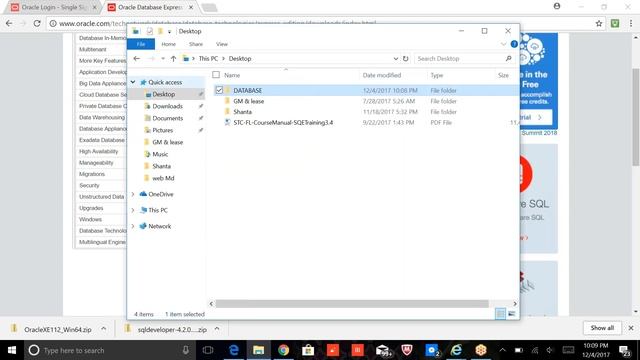This screenshot has width=640, height=360.
Task: Open GM & lease in navigation pane
Action: (x=167, y=142)
